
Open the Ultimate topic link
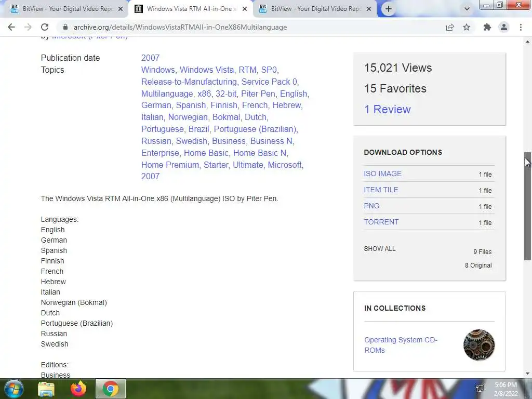click(x=248, y=165)
